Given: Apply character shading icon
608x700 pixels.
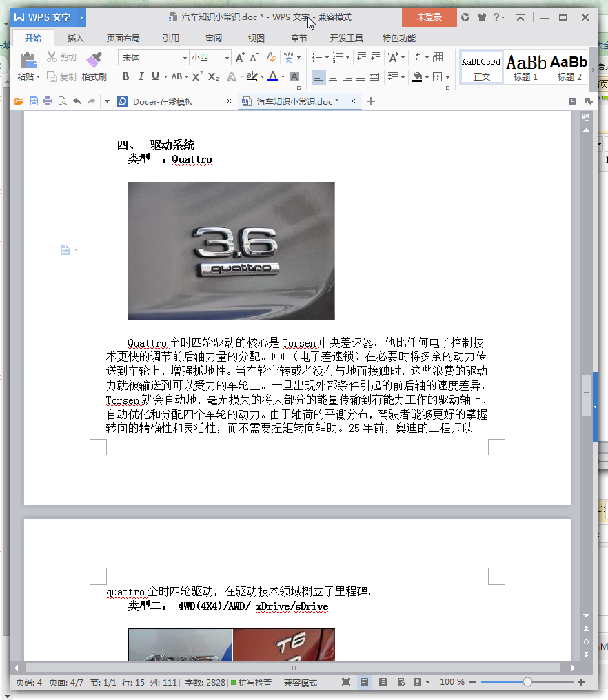Looking at the screenshot, I should [294, 76].
